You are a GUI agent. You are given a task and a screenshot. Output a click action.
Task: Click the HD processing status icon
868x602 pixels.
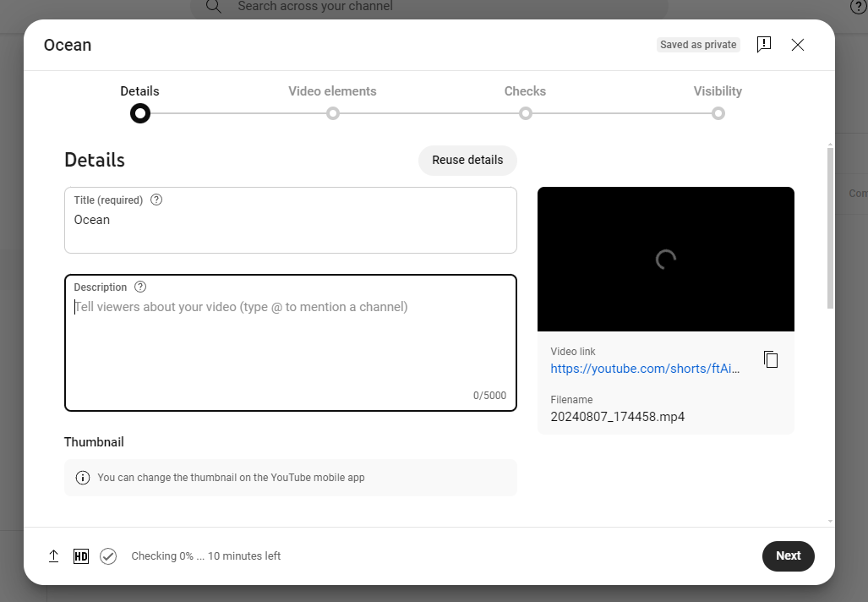(x=81, y=556)
